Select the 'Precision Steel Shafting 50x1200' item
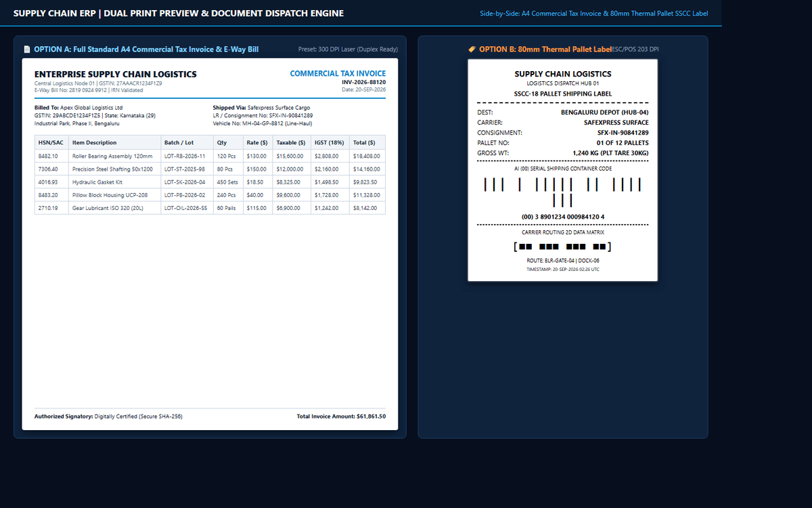 pos(113,169)
